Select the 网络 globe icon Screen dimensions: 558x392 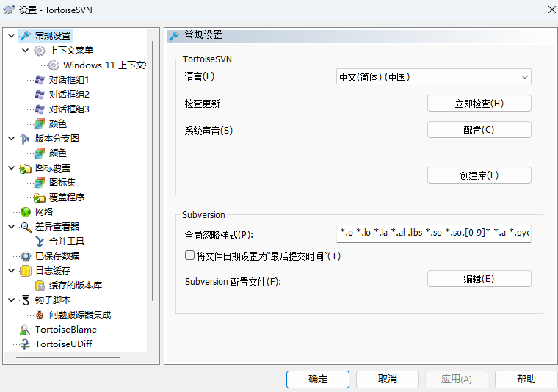pos(25,212)
